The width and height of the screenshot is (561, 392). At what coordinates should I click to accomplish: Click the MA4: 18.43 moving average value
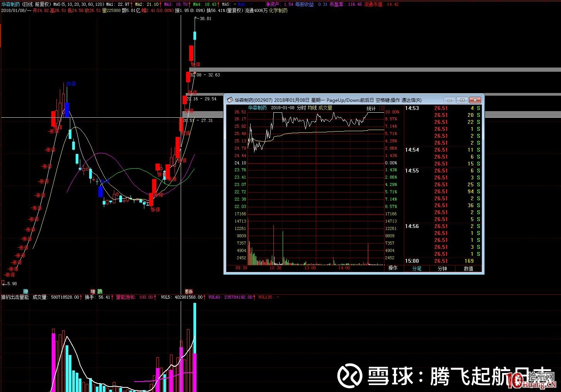(206, 4)
